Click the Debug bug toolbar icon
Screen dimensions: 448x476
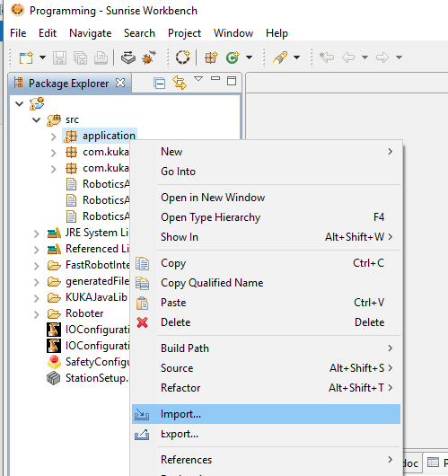149,57
